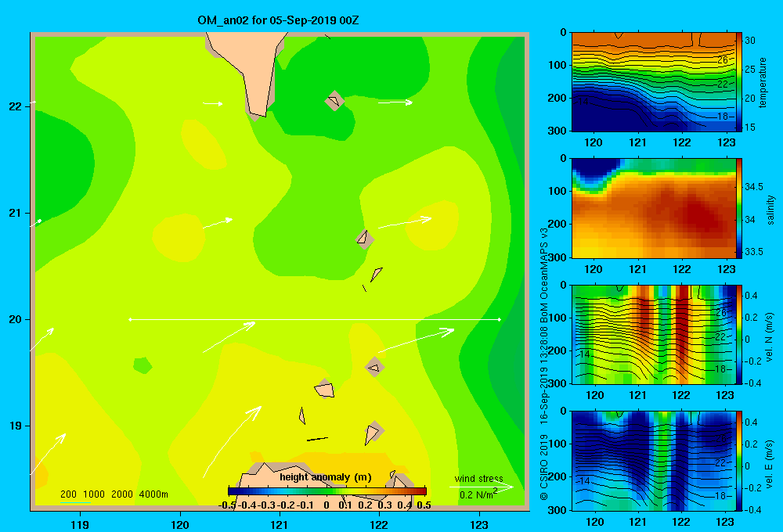
Task: Click the 'salinity' colorbar axis title
Action: (x=770, y=210)
